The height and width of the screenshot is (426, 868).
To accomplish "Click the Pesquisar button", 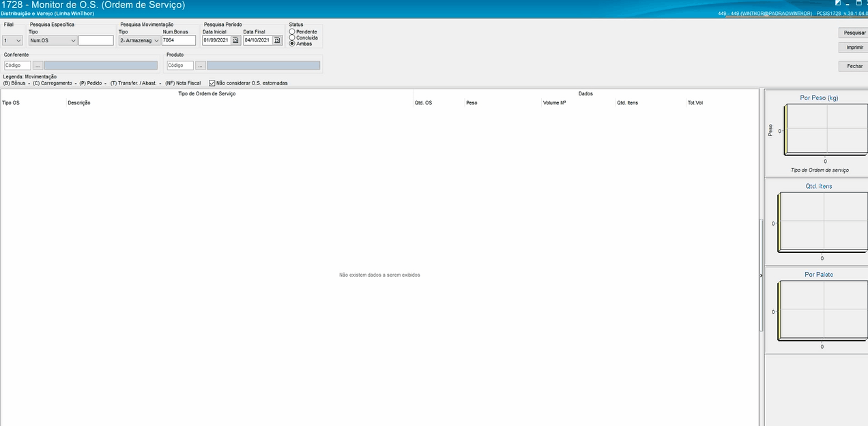I will click(x=854, y=32).
